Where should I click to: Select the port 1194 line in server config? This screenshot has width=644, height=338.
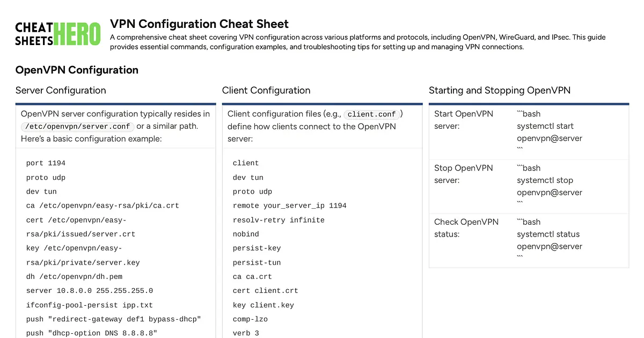[46, 163]
